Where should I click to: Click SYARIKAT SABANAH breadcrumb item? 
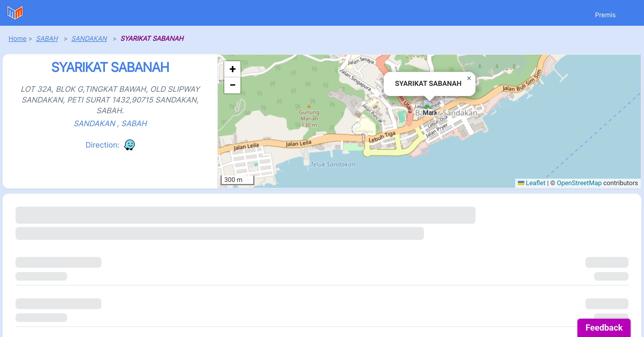[x=152, y=39]
